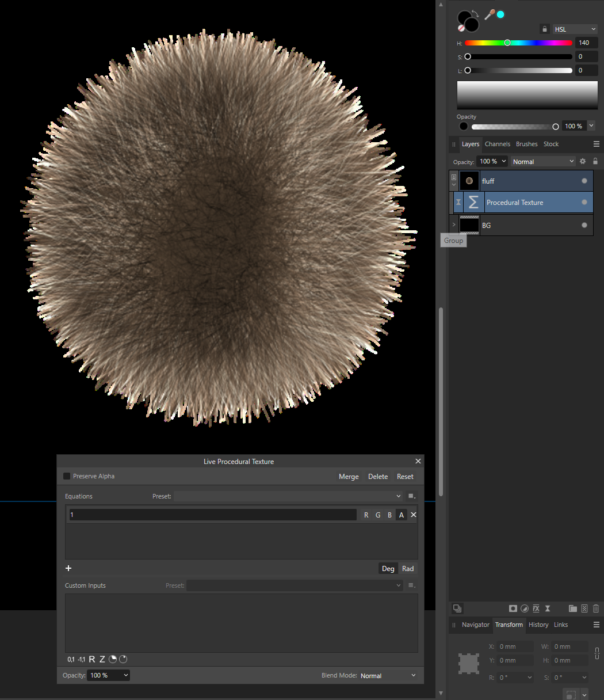
Task: Open the History tab
Action: (538, 625)
